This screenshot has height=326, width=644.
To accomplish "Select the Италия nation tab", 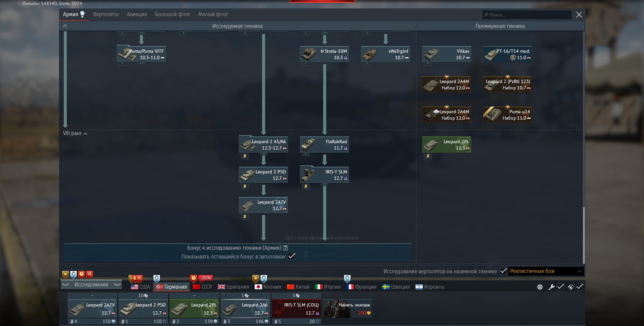I will click(328, 287).
